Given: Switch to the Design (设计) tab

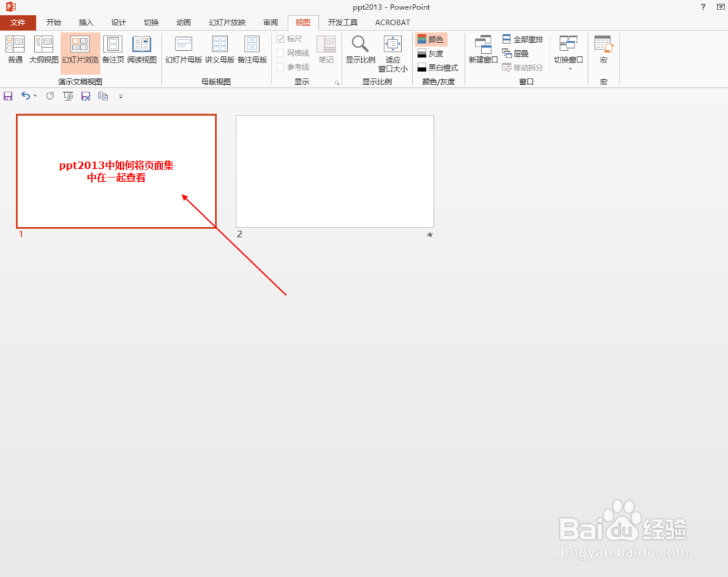Looking at the screenshot, I should click(x=119, y=23).
